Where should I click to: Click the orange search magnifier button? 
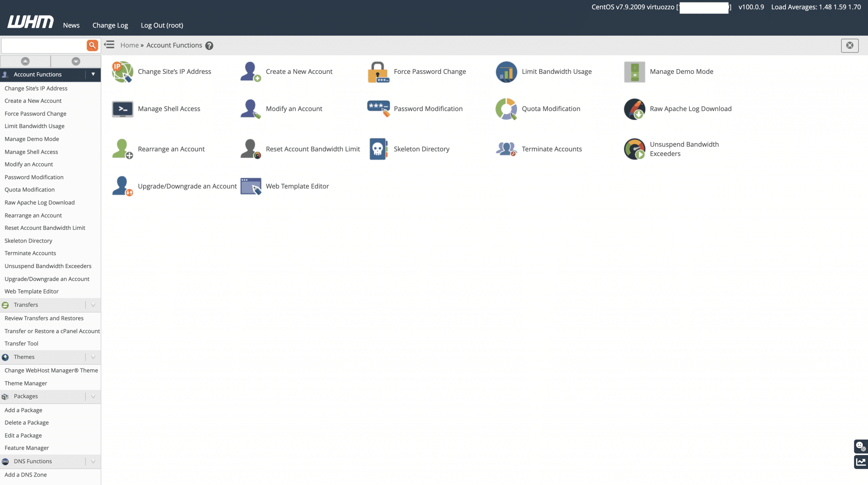(92, 45)
